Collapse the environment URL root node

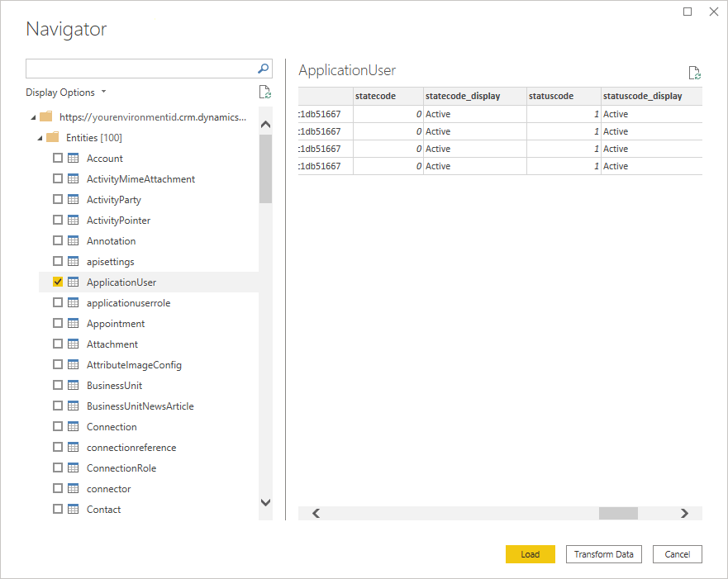click(33, 117)
